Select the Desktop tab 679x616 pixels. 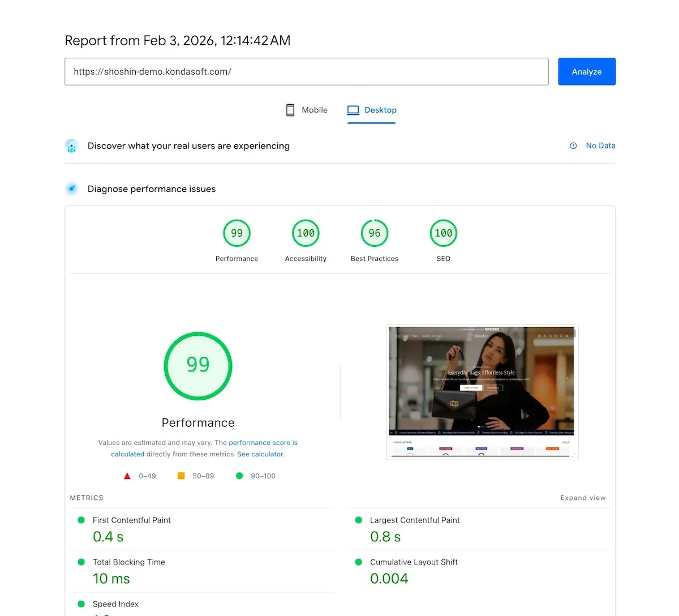pos(372,110)
